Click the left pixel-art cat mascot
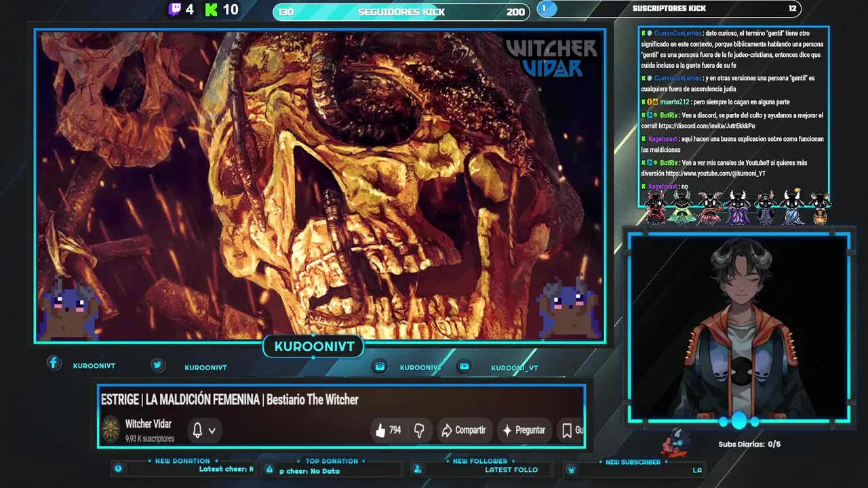The width and height of the screenshot is (868, 488). [x=70, y=309]
